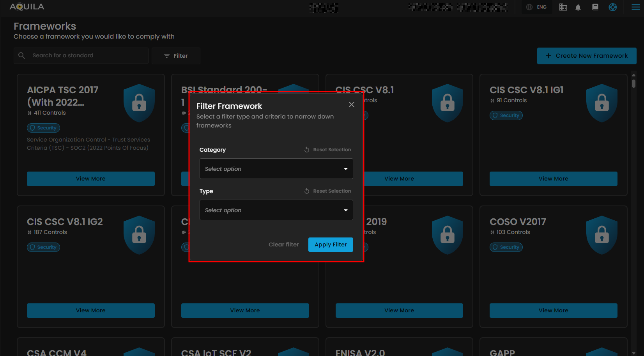Open the notifications bell

(x=578, y=7)
